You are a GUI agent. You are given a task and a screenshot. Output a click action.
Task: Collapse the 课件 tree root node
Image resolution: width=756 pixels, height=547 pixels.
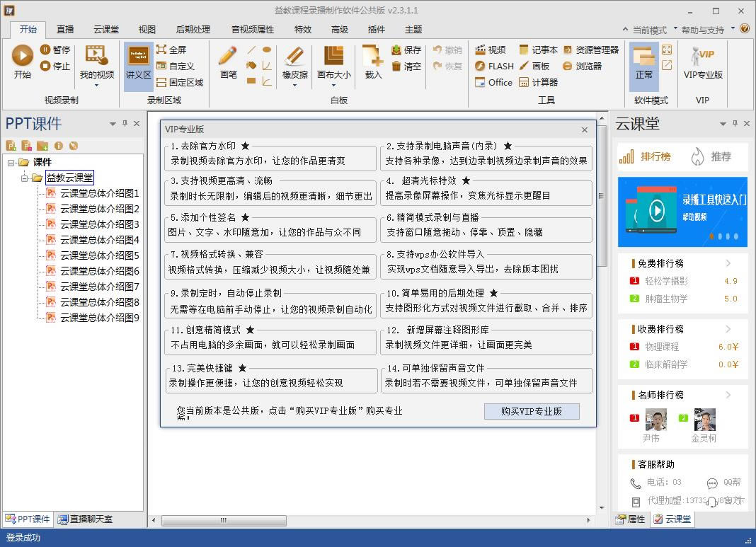pyautogui.click(x=11, y=163)
